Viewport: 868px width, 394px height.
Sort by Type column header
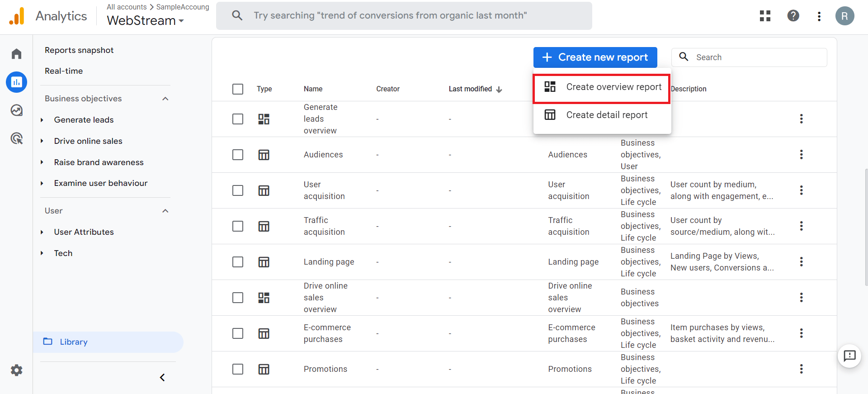click(264, 89)
